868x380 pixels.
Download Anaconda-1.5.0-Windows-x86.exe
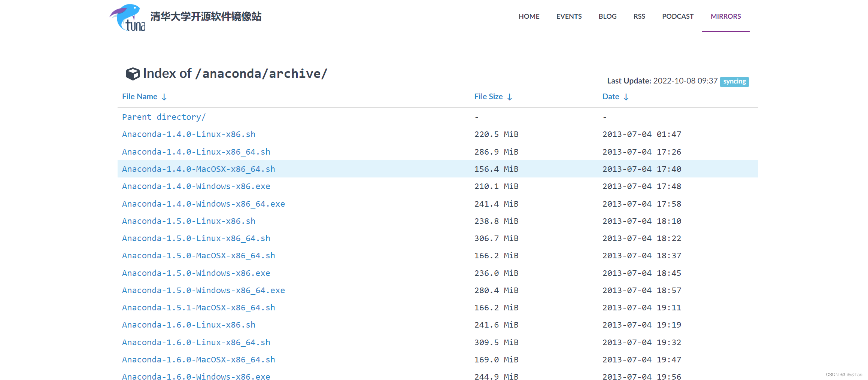click(x=196, y=273)
